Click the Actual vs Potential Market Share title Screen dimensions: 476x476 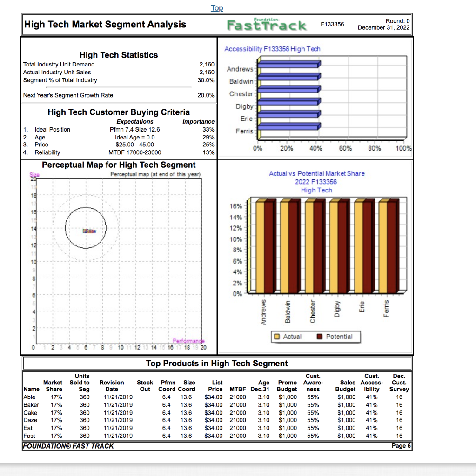coord(317,174)
